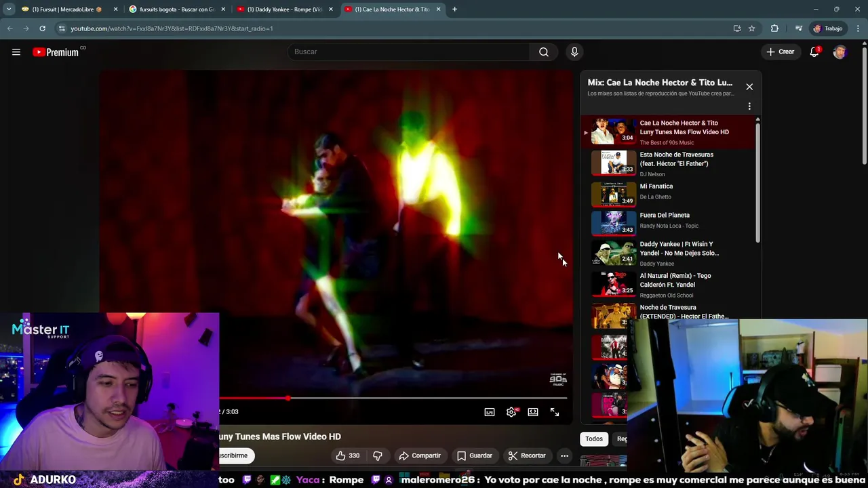Open the Crear menu
The width and height of the screenshot is (868, 488).
tap(781, 52)
